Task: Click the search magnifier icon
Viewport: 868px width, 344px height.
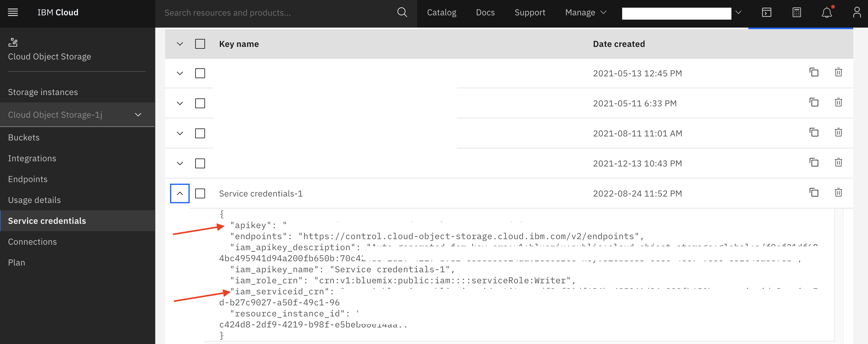Action: [x=402, y=13]
